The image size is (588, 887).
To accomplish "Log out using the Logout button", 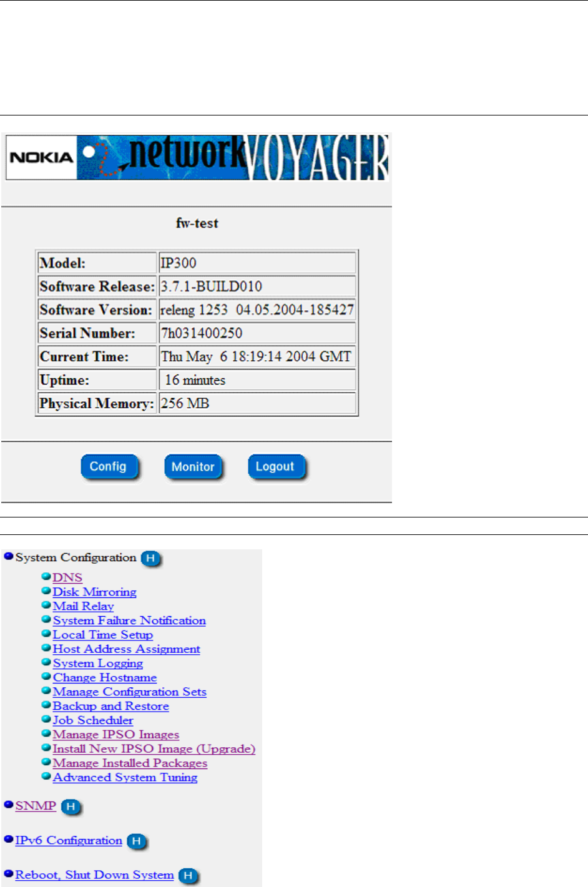I will pyautogui.click(x=276, y=467).
